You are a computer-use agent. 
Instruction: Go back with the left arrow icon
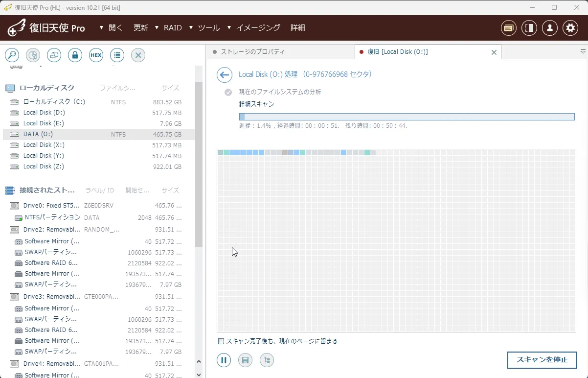click(x=224, y=75)
